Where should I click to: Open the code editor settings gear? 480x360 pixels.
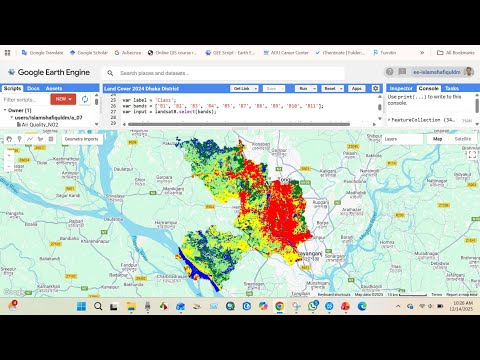click(x=376, y=88)
